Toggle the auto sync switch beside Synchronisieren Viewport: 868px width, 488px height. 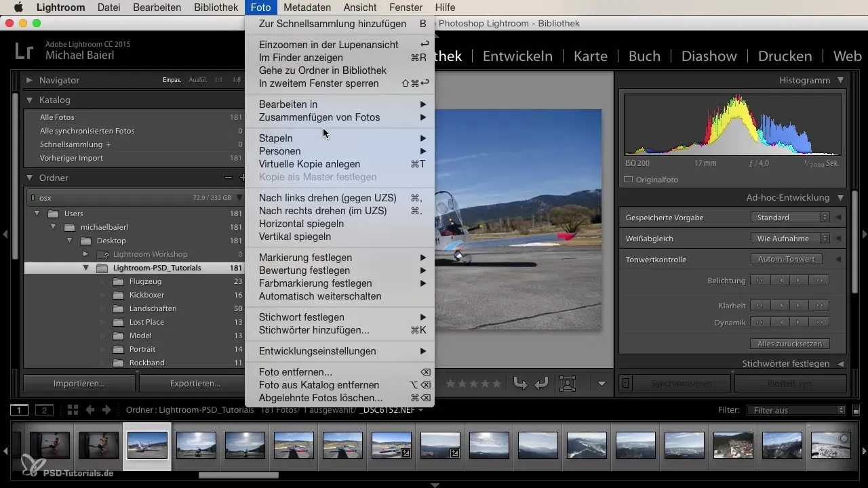coord(626,384)
